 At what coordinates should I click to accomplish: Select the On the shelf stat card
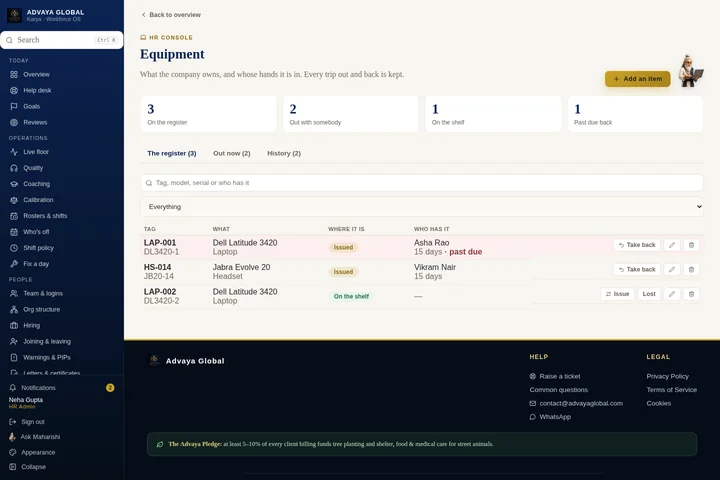(x=493, y=114)
